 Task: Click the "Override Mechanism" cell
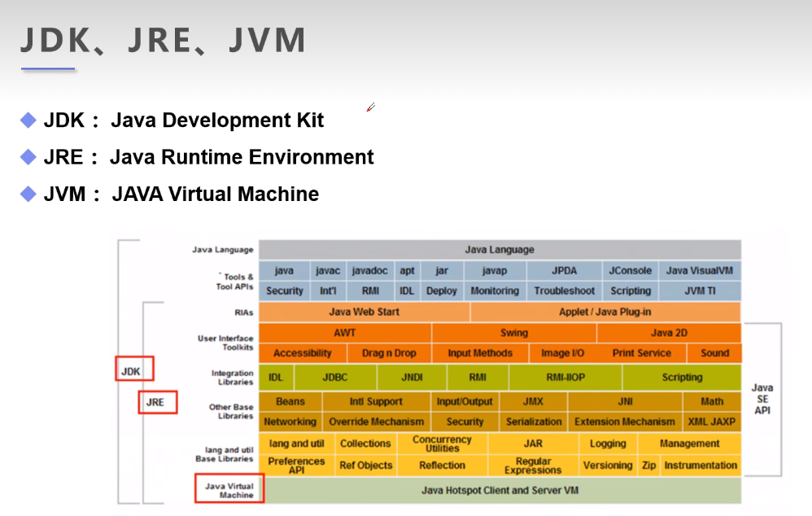[x=376, y=422]
